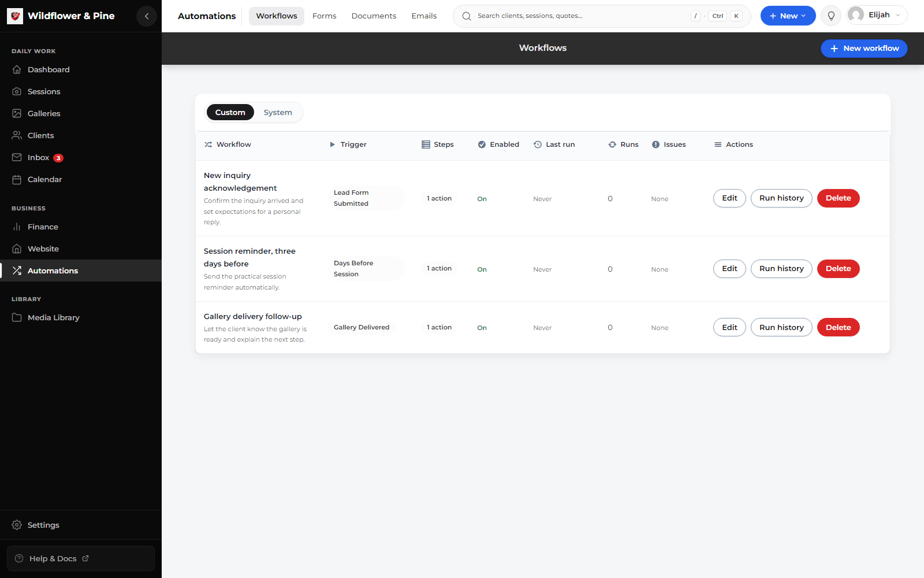Click the Issues column header
The height and width of the screenshot is (578, 924).
(x=669, y=144)
